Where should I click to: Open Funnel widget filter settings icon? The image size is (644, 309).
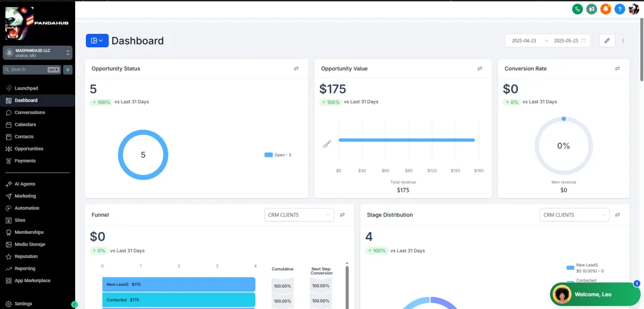[342, 215]
